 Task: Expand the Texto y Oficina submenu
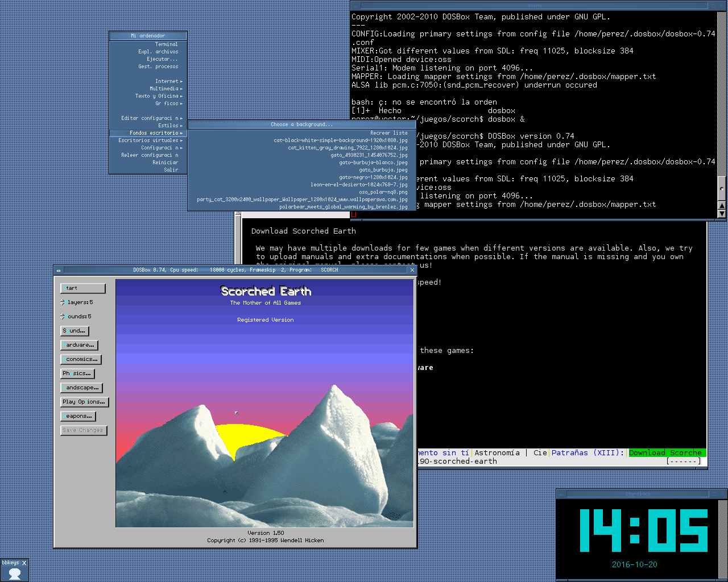pos(148,96)
